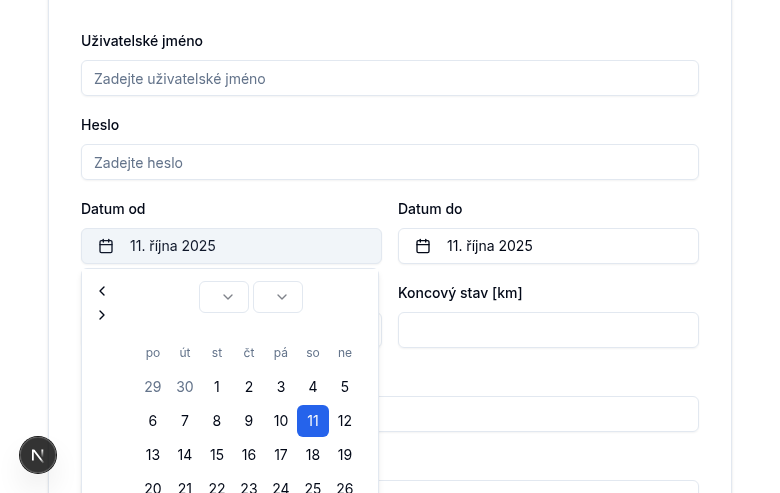
Task: Click calendar icon in Datum do field
Action: [423, 246]
